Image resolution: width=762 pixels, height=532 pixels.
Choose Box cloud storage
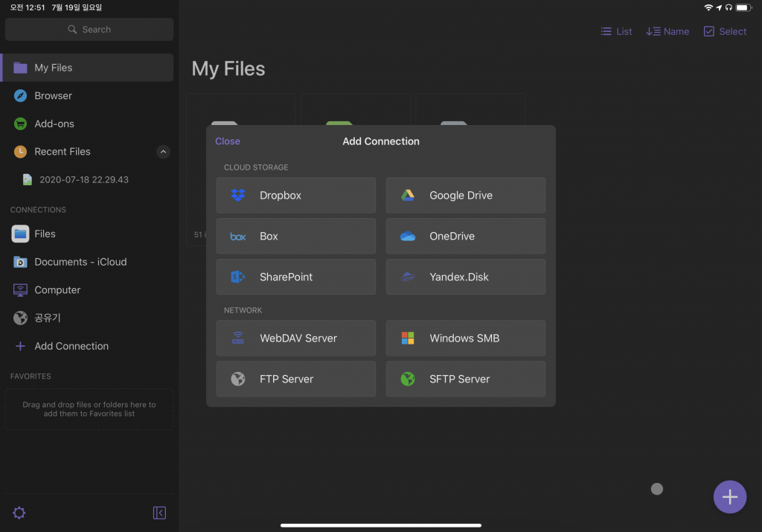295,236
